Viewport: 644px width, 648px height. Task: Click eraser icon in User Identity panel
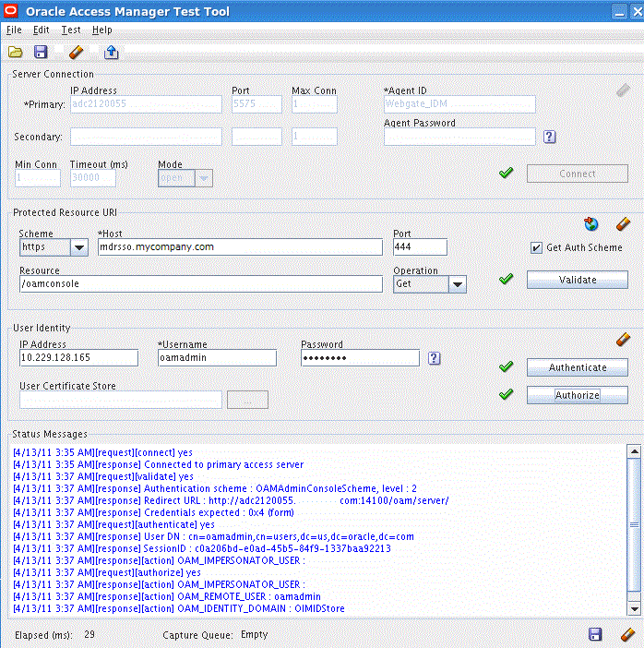coord(623,340)
